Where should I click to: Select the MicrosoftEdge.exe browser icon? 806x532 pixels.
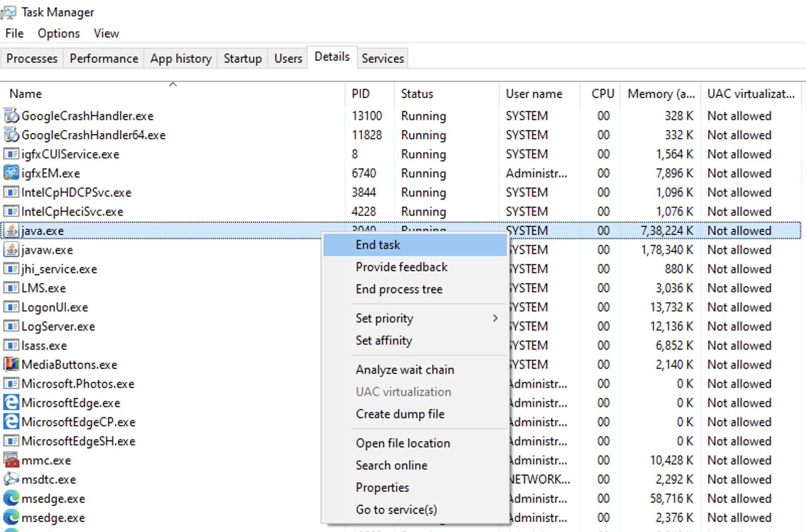[11, 403]
